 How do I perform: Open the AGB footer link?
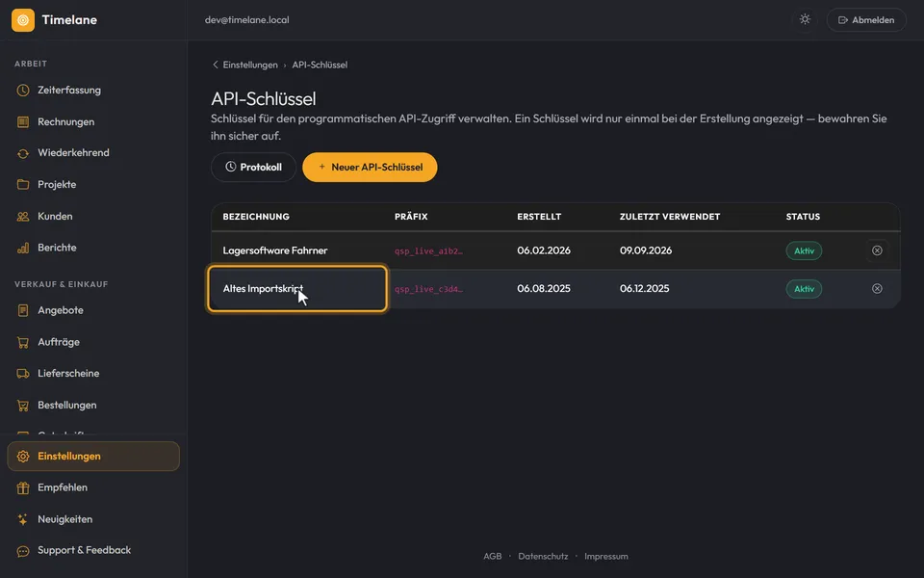coord(492,556)
